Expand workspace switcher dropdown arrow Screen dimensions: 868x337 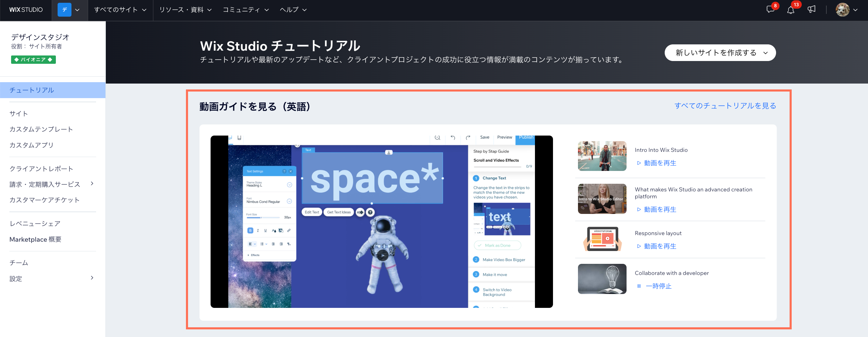77,10
